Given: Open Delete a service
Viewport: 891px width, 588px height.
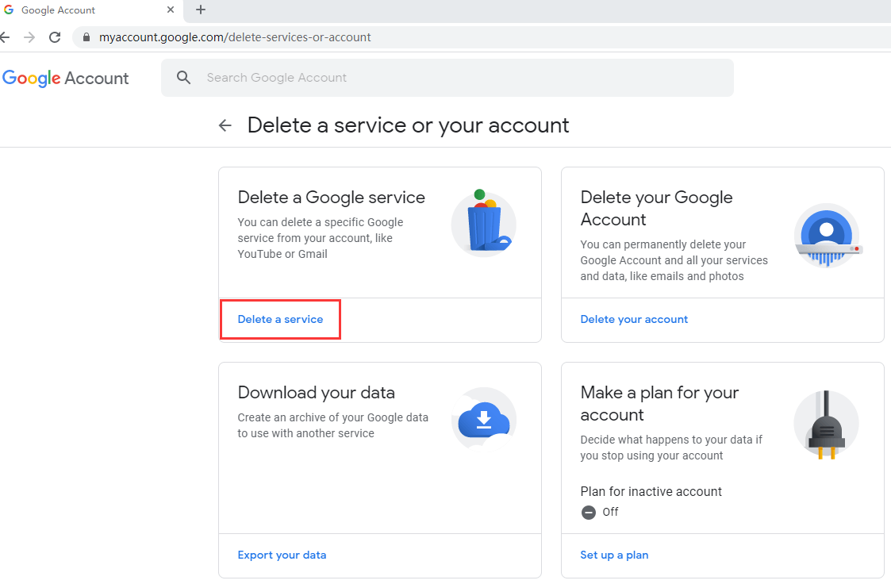Looking at the screenshot, I should point(279,319).
